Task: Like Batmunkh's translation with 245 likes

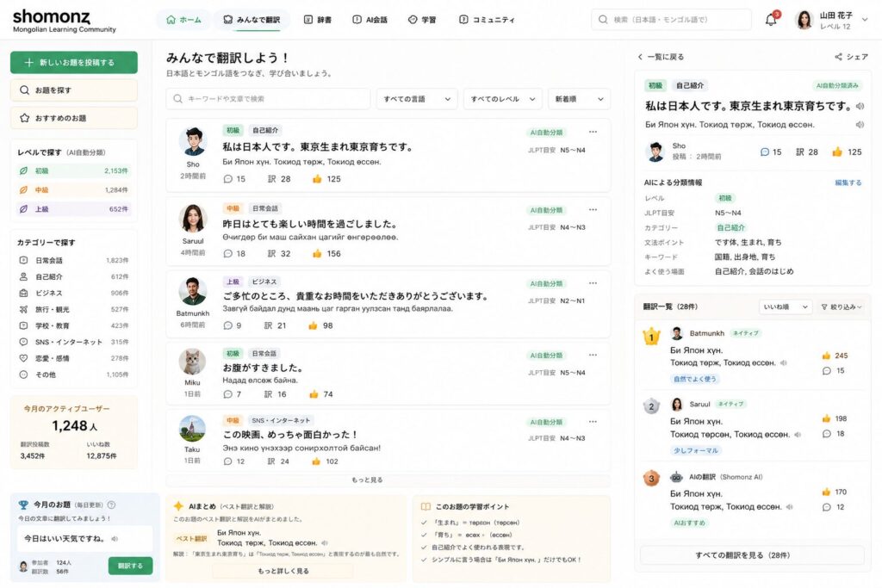Action: [x=835, y=356]
